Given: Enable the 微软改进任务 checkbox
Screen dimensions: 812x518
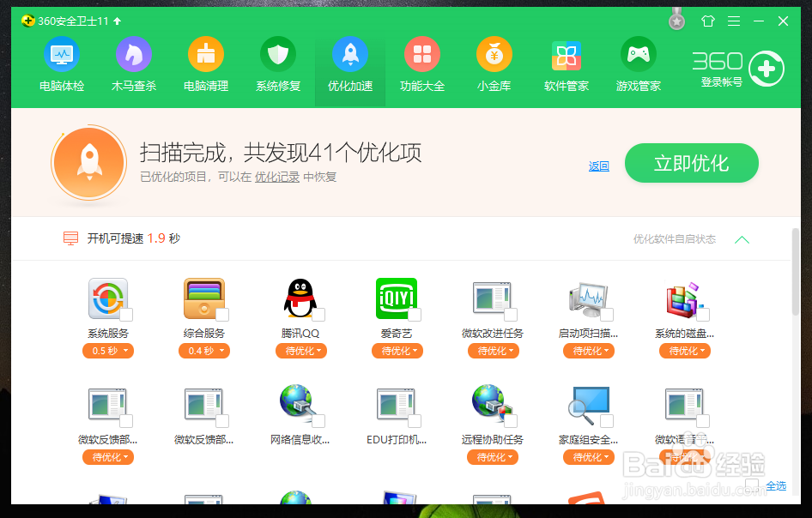Looking at the screenshot, I should [511, 315].
